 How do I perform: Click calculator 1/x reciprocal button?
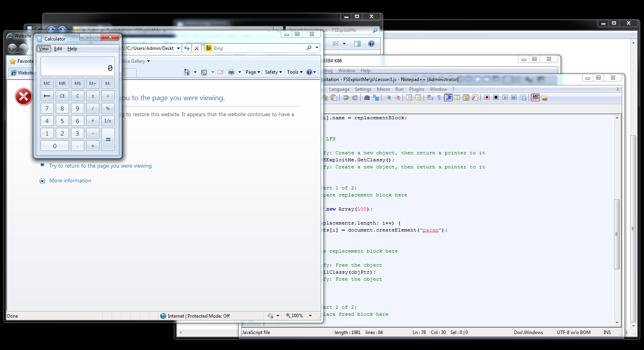[x=108, y=121]
